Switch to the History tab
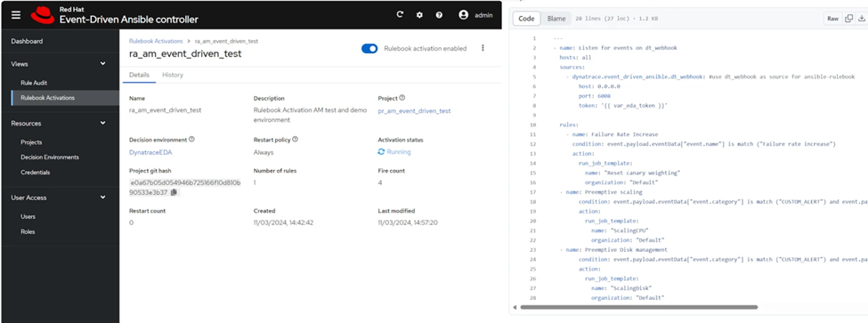Viewport: 868px width, 323px height. pos(172,75)
